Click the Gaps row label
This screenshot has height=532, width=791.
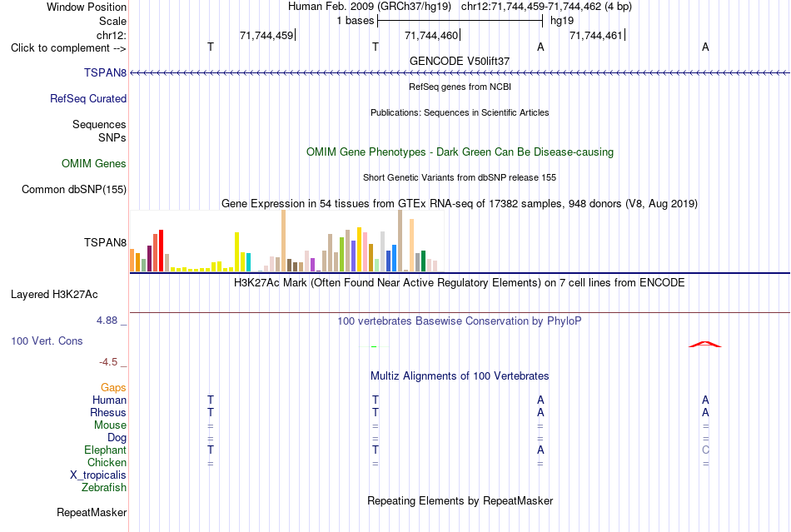tap(113, 387)
